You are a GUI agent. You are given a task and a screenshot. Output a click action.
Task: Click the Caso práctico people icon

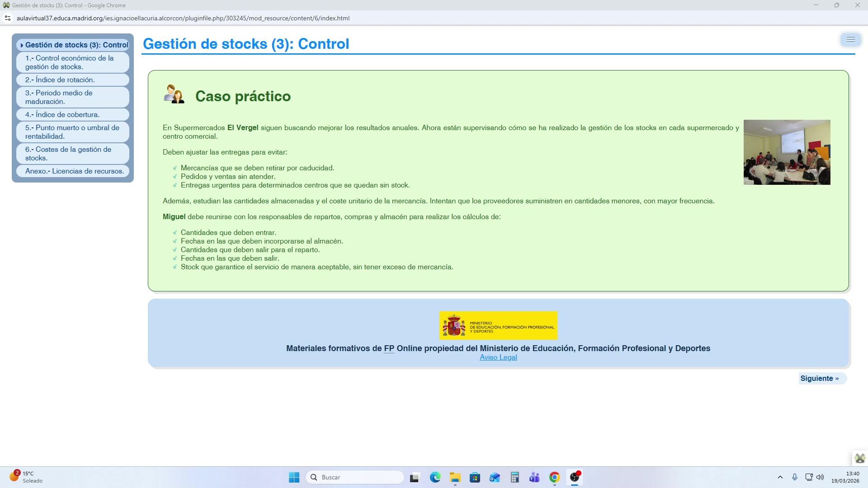coord(174,94)
